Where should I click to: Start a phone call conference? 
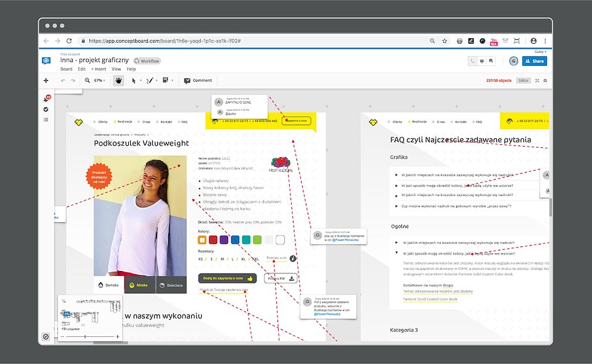point(472,61)
